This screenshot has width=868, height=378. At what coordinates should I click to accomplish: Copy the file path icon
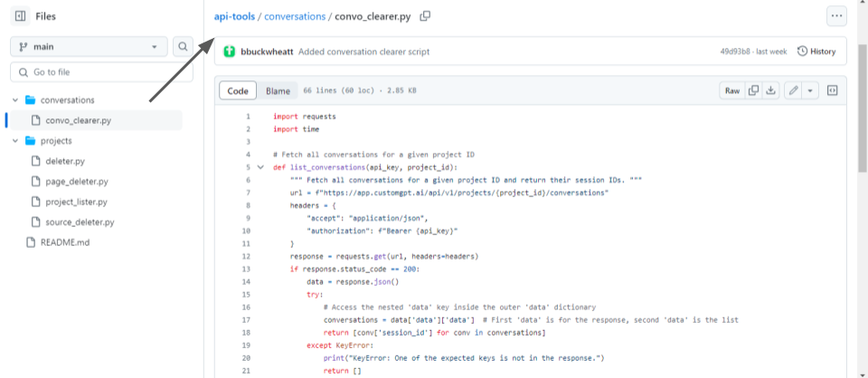[425, 16]
